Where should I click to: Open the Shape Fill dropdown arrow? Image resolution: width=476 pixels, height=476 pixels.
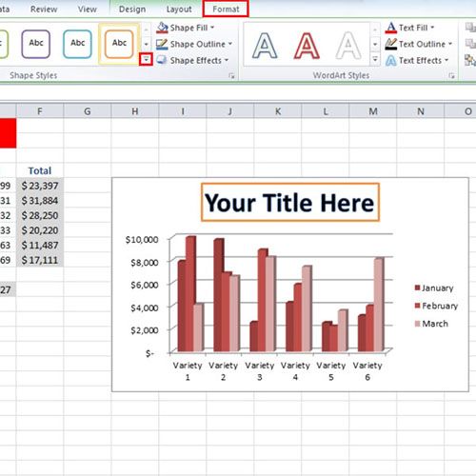[212, 28]
